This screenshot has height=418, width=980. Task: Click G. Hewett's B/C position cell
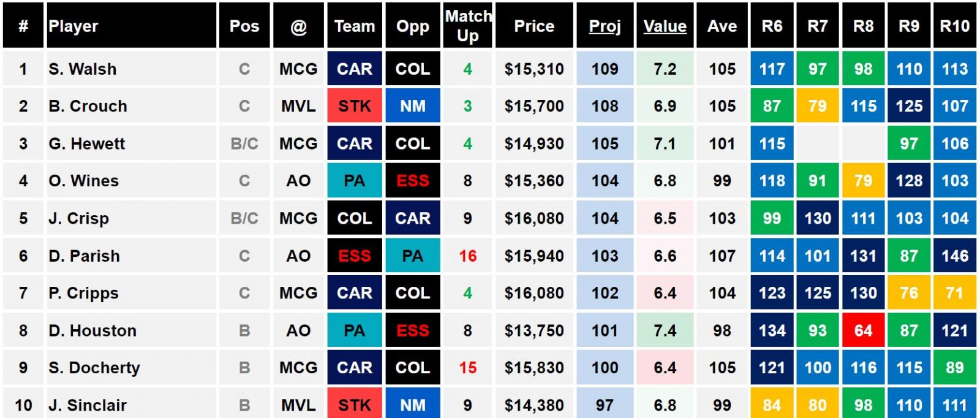[244, 143]
